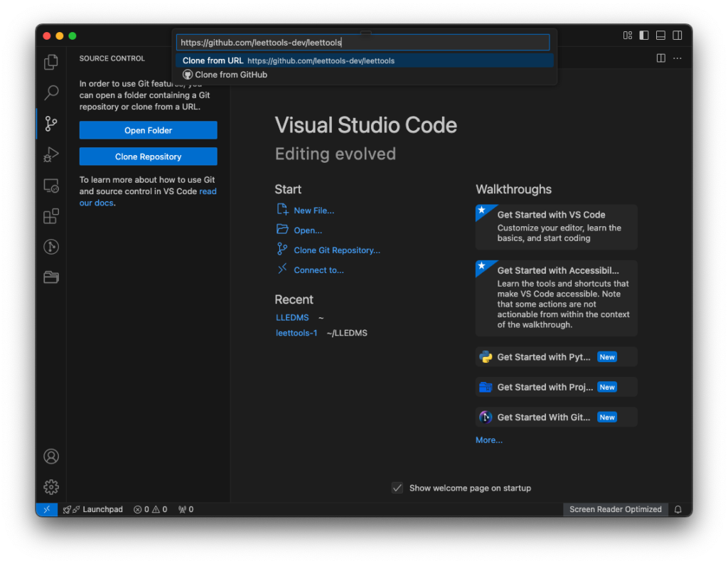Toggle the primary side bar
This screenshot has width=728, height=564.
[644, 36]
